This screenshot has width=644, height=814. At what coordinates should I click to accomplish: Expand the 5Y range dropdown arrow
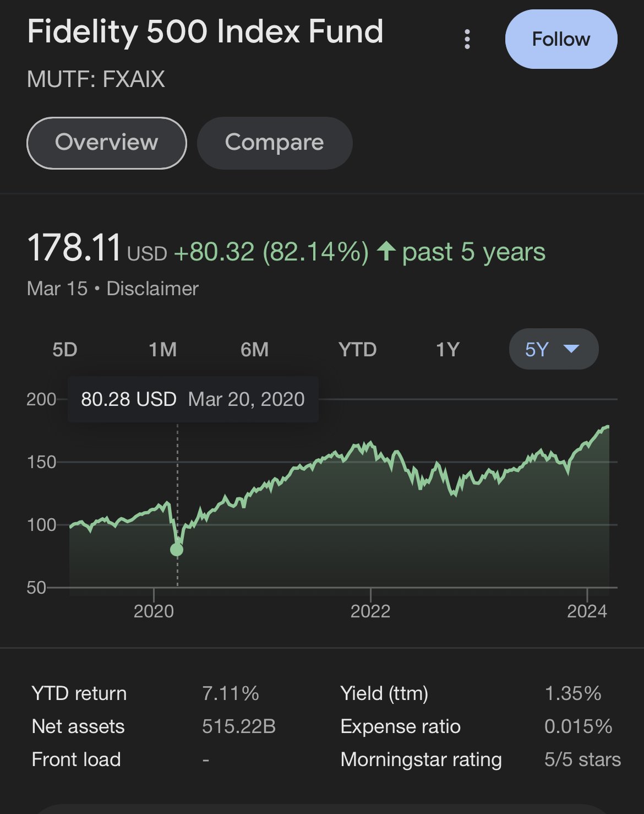point(572,349)
